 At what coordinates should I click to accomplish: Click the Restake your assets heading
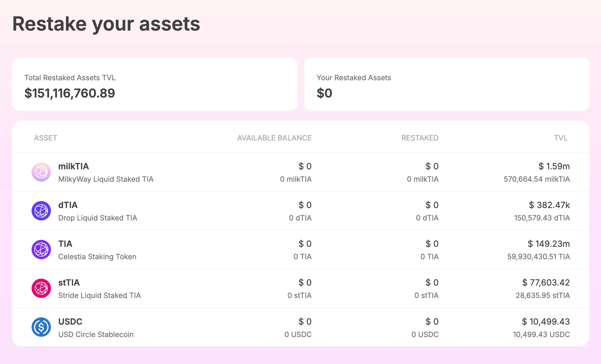[x=106, y=24]
